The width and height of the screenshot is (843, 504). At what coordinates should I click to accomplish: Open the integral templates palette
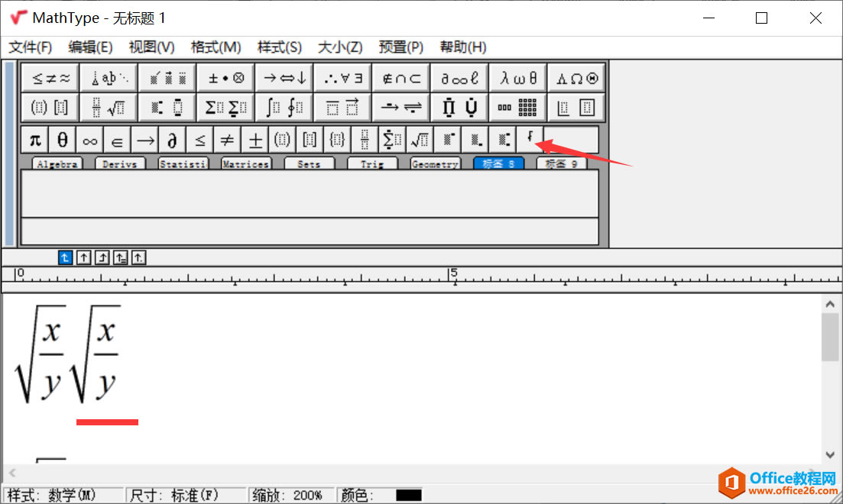pos(284,106)
